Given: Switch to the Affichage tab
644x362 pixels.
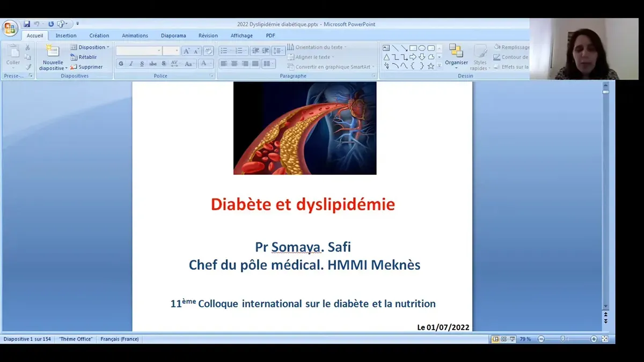Looking at the screenshot, I should 241,35.
